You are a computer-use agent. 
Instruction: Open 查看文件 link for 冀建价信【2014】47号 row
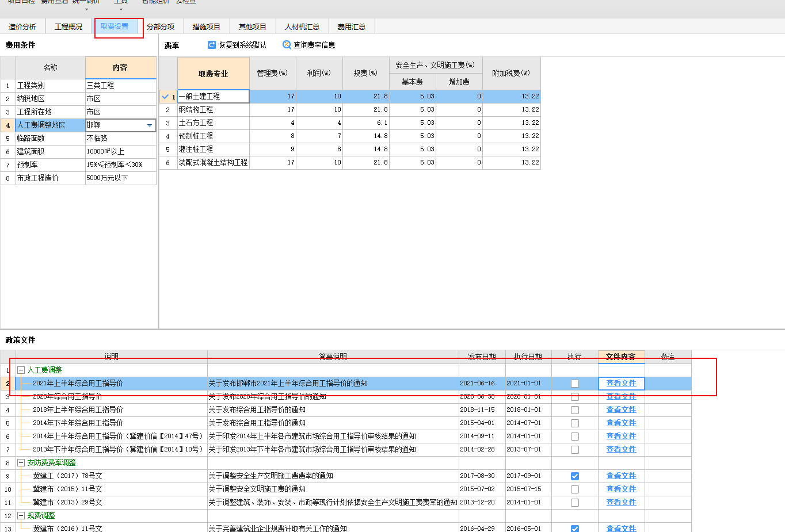coord(621,436)
